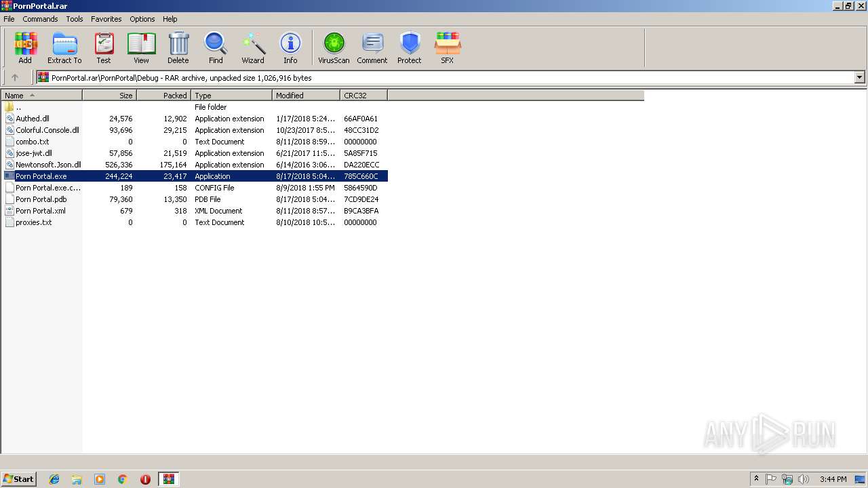Click the Protect shield icon
This screenshot has width=868, height=488.
pyautogui.click(x=410, y=47)
